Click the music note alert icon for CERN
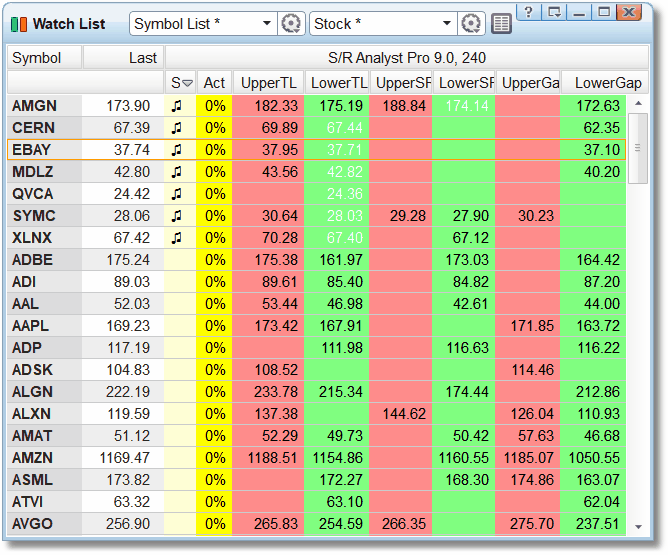The image size is (668, 555). pos(176,128)
